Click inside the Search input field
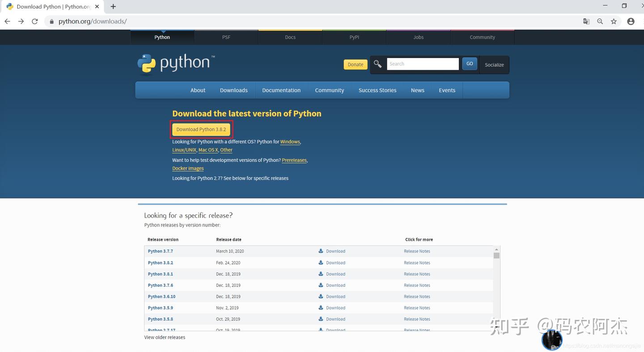Viewport: 644px width, 352px height. coord(422,63)
